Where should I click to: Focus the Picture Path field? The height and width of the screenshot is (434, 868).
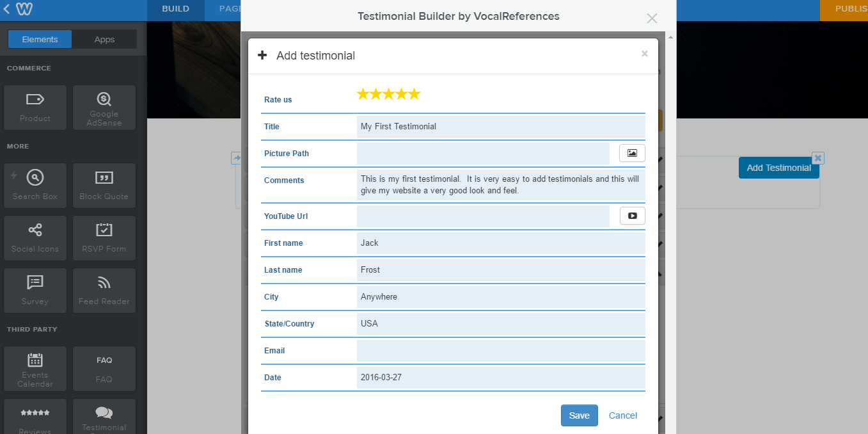(483, 153)
